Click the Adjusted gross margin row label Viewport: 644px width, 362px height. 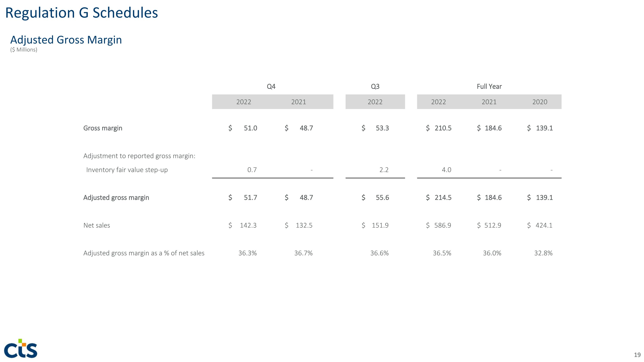tap(116, 198)
